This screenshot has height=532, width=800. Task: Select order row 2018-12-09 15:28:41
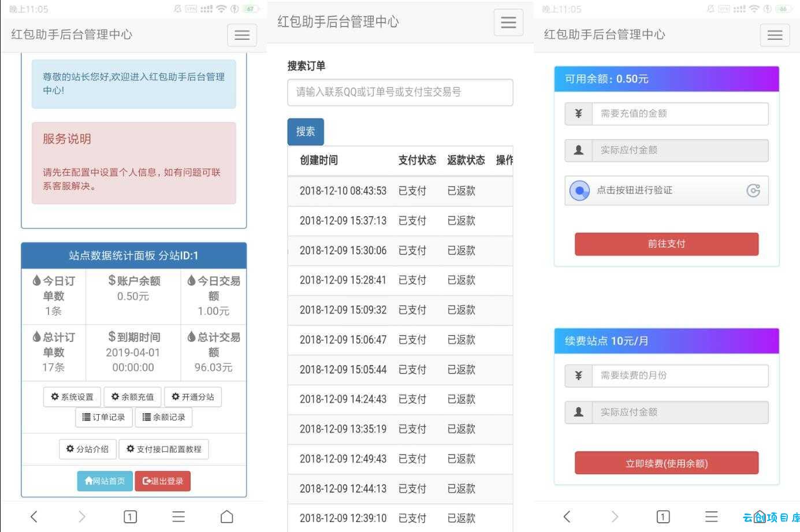tap(400, 281)
